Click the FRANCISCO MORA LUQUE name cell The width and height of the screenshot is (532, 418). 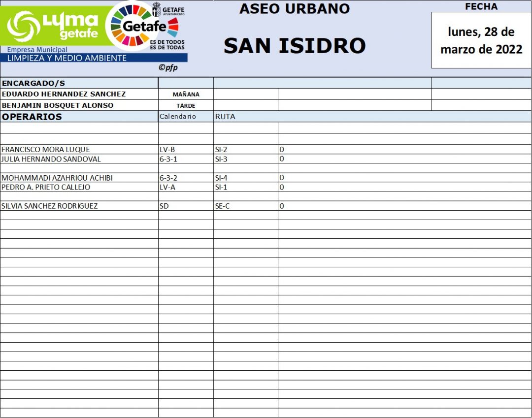46,150
